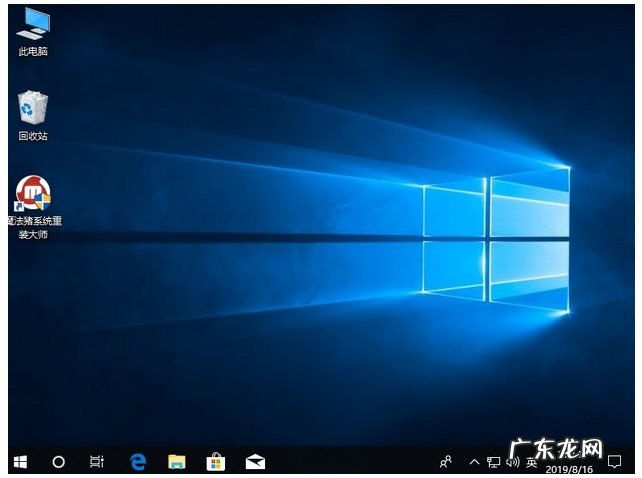Open the Mail app from the taskbar
This screenshot has height=478, width=642.
[254, 461]
